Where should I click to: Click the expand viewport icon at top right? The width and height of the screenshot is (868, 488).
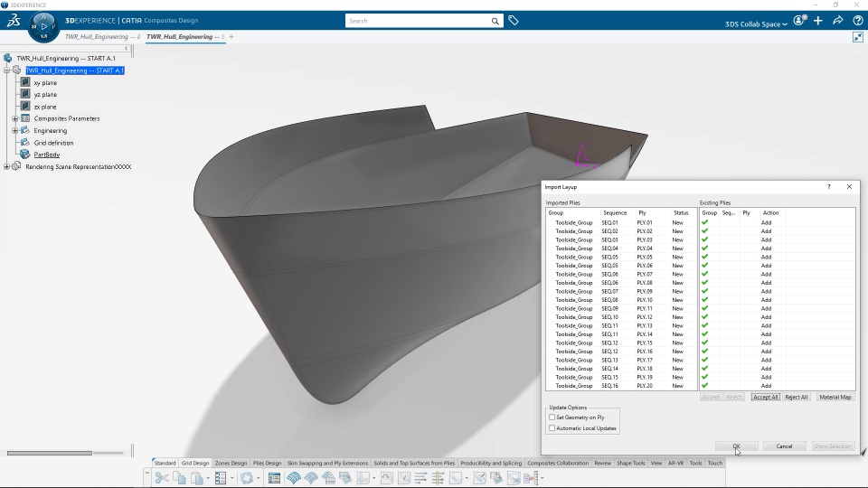tap(858, 37)
